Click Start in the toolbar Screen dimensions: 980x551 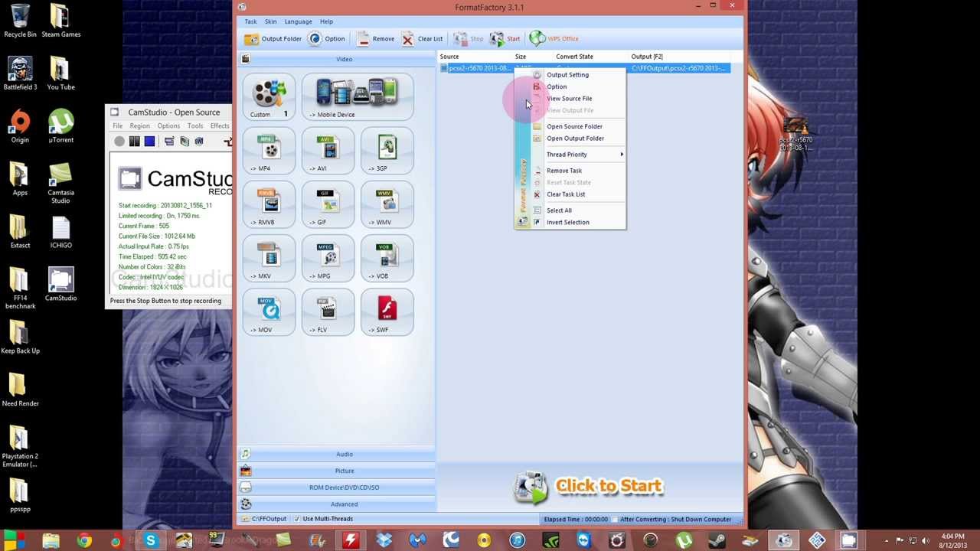click(x=505, y=38)
